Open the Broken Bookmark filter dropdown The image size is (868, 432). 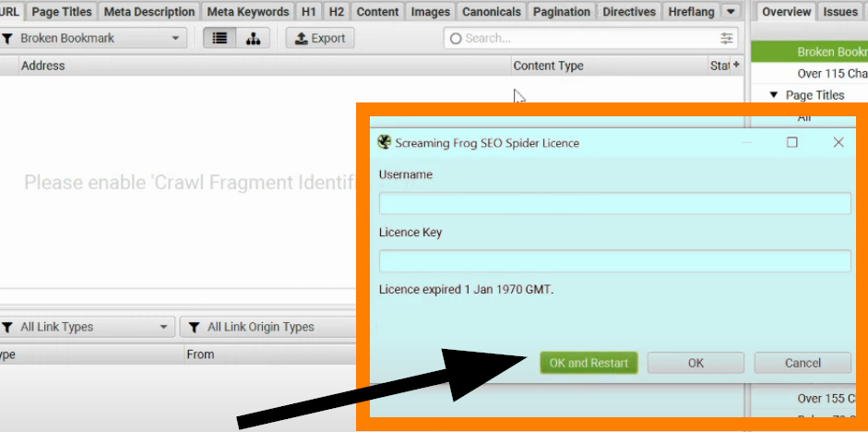click(x=93, y=38)
